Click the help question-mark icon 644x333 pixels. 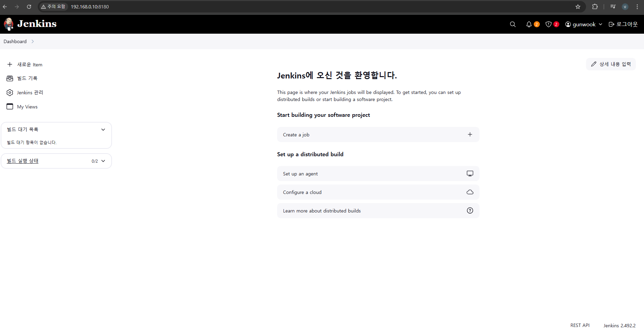(x=470, y=210)
